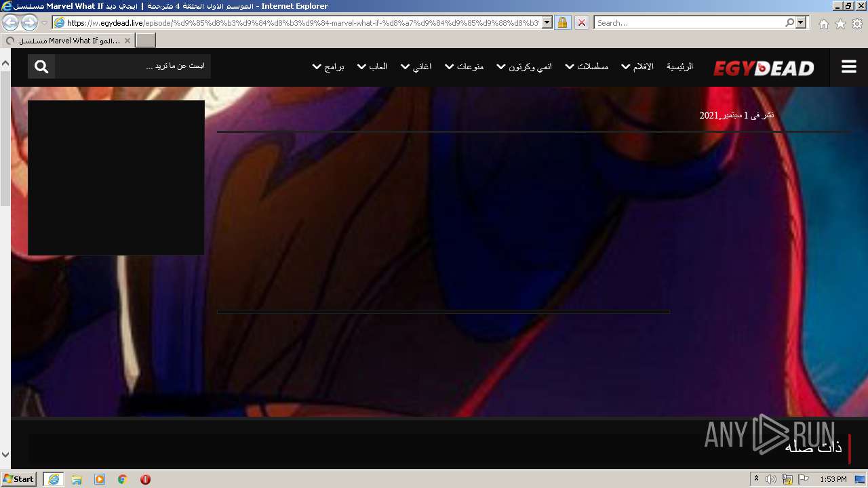Expand the chevron beside الافلام

coord(626,67)
